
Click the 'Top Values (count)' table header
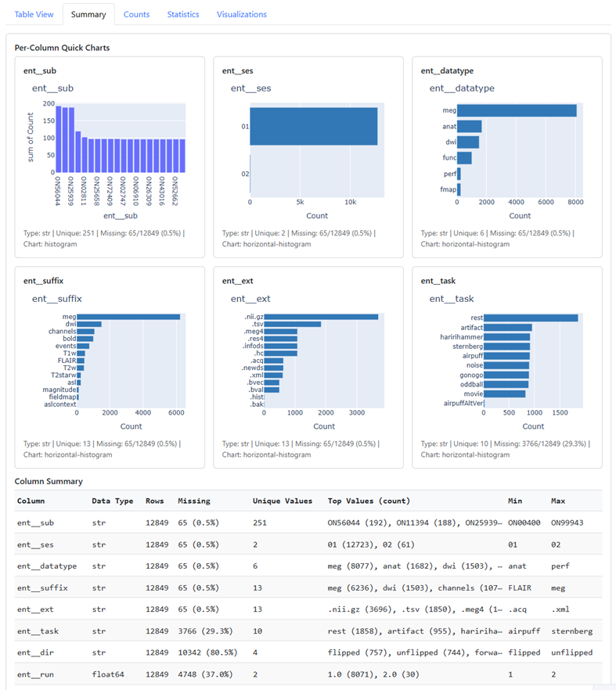pyautogui.click(x=369, y=501)
